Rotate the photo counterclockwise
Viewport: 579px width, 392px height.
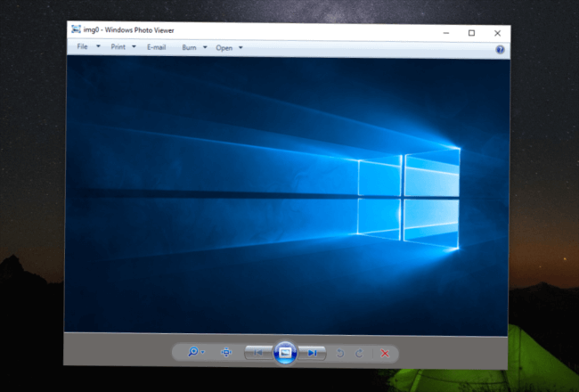(340, 354)
